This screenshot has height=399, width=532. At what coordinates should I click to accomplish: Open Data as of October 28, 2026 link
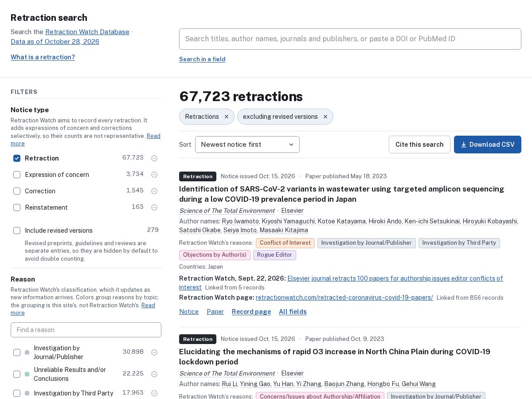(x=55, y=42)
